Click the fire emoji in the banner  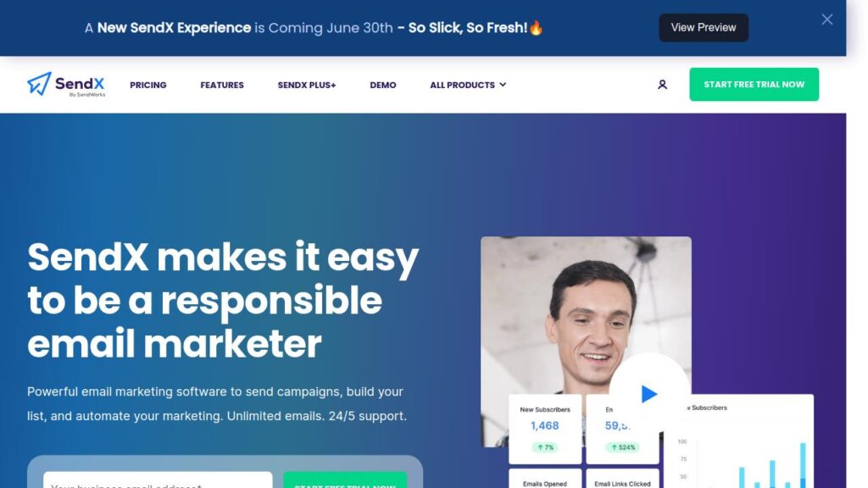(x=536, y=28)
